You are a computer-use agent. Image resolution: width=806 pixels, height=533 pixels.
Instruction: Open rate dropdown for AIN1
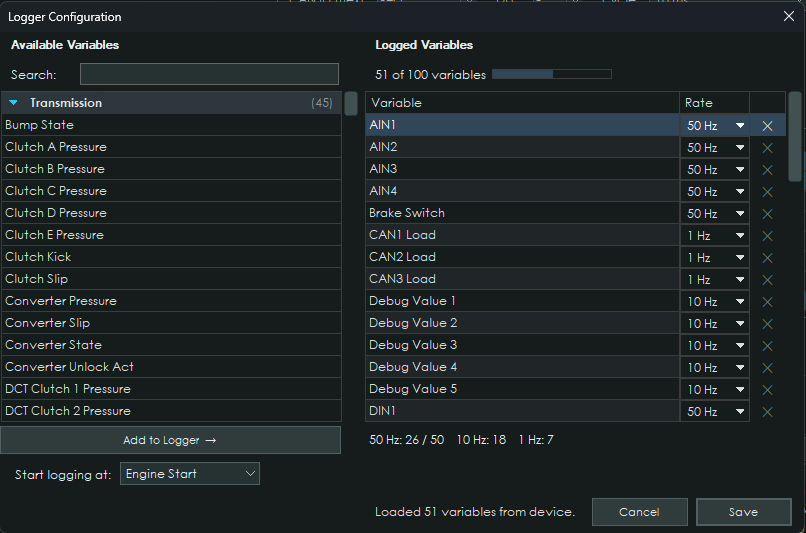coord(715,125)
